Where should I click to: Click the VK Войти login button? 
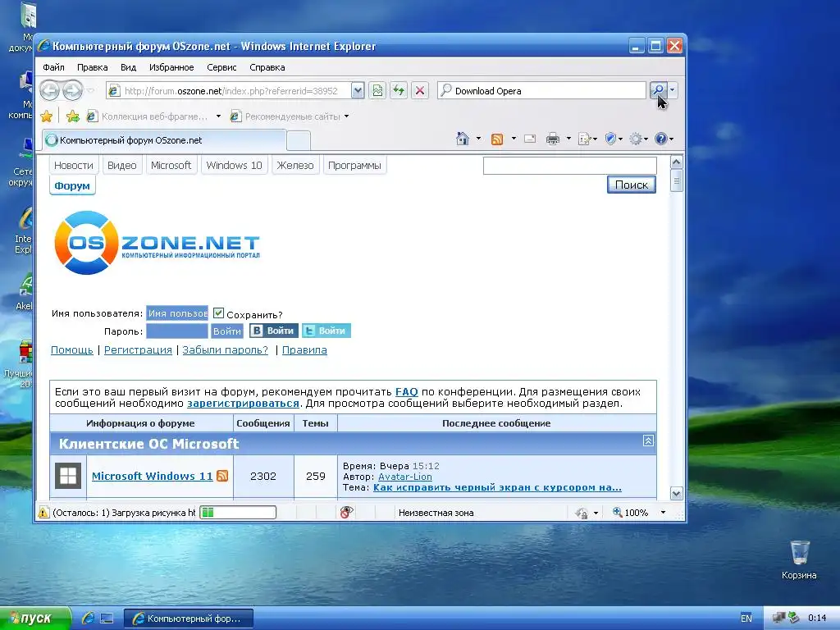[274, 331]
